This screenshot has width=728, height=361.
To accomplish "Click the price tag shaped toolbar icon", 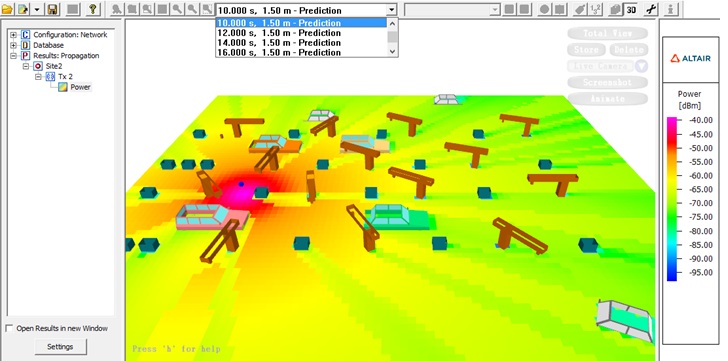I will pos(579,9).
